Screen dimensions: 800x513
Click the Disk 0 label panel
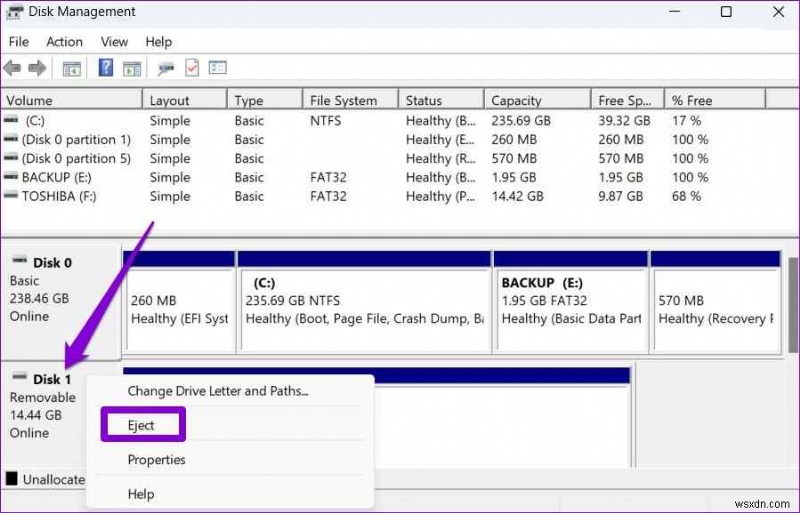61,301
